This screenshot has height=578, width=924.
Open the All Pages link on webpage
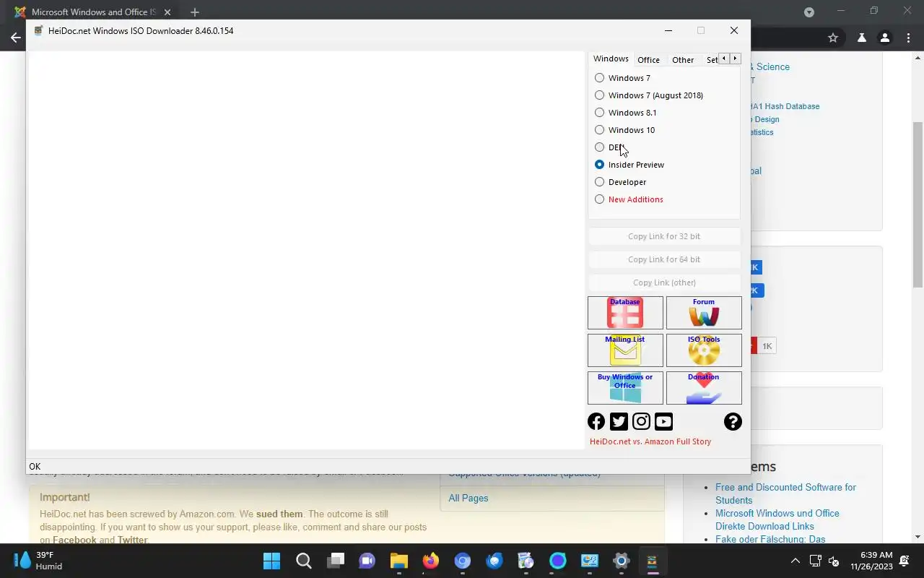click(x=468, y=498)
